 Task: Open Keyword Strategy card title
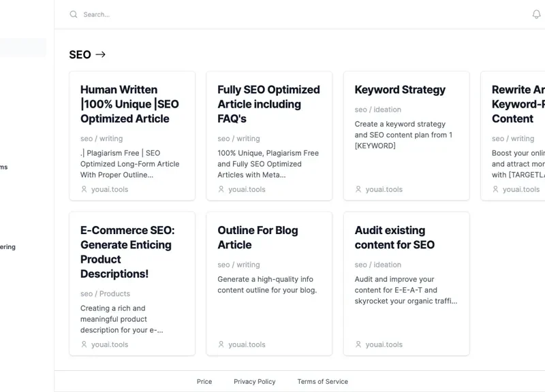tap(400, 90)
